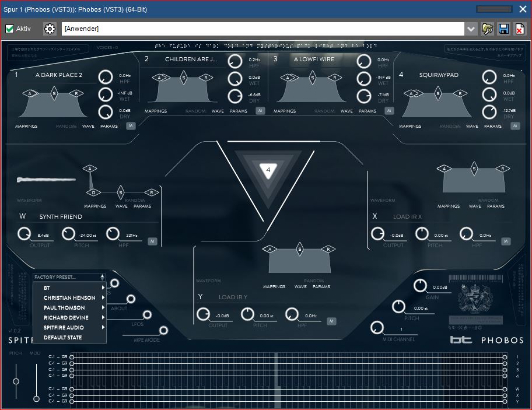This screenshot has height=410, width=532.
Task: Click the WET knob of slot 1
Action: [x=106, y=95]
